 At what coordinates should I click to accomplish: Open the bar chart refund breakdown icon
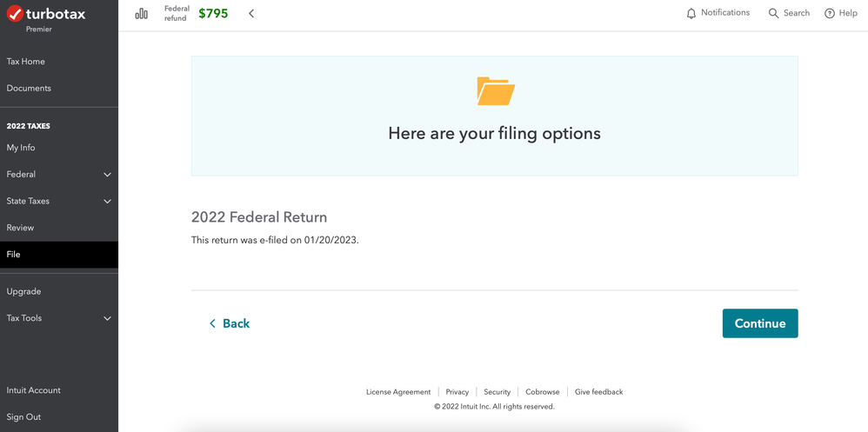pos(142,14)
